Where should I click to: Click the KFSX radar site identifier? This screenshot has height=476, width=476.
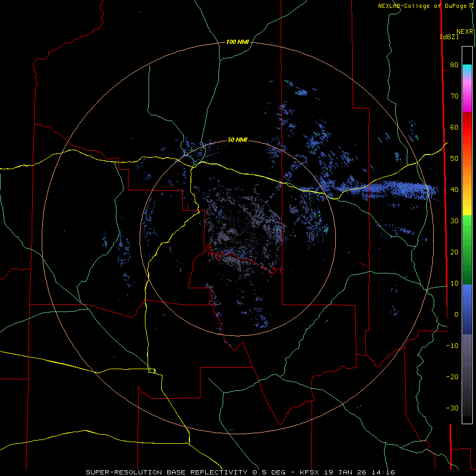(310, 472)
